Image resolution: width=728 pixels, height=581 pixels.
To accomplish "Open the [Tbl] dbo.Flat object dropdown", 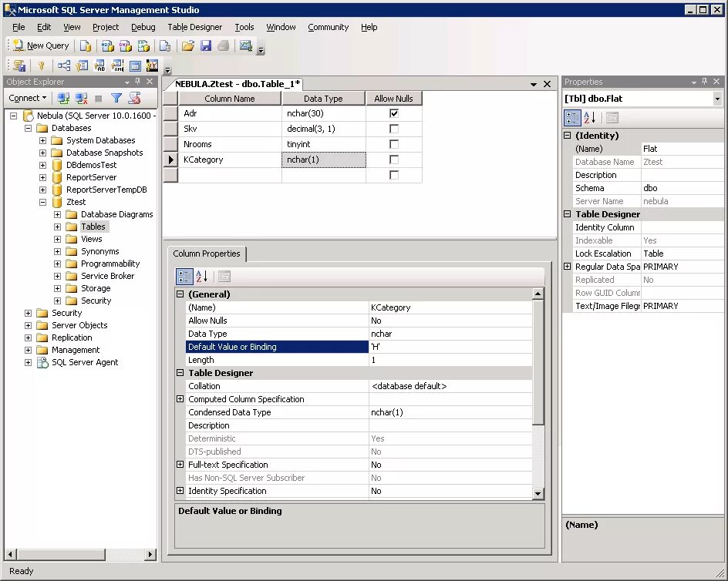I will (717, 99).
